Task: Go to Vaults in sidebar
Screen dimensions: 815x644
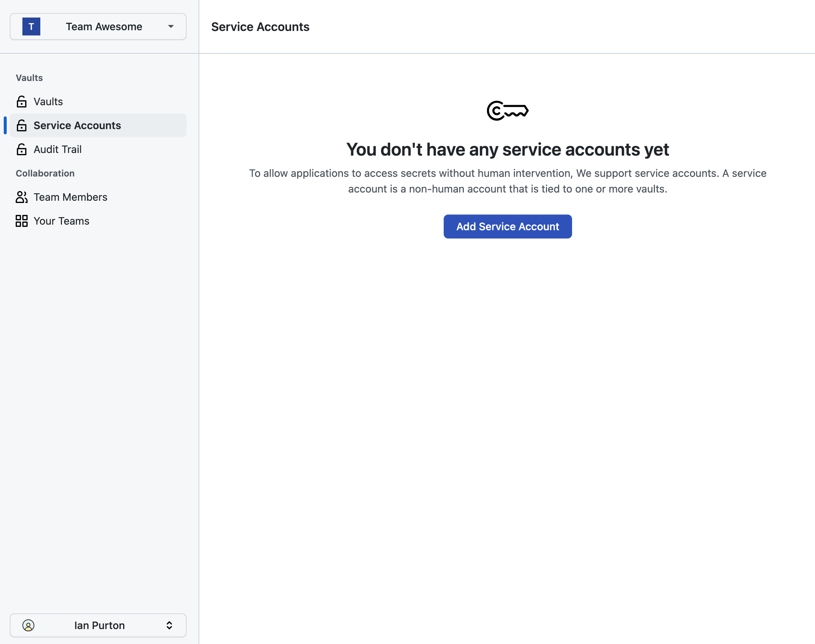Action: pyautogui.click(x=48, y=101)
